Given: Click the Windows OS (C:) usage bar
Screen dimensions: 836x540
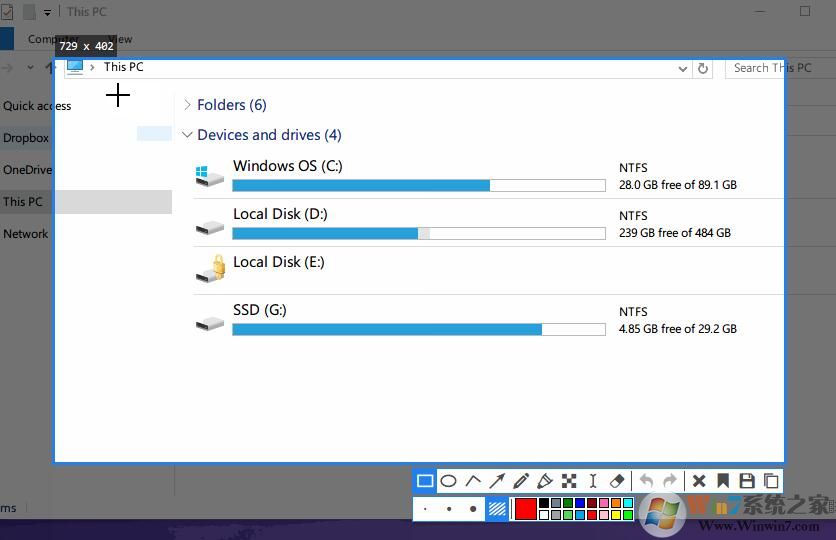Looking at the screenshot, I should 419,186.
